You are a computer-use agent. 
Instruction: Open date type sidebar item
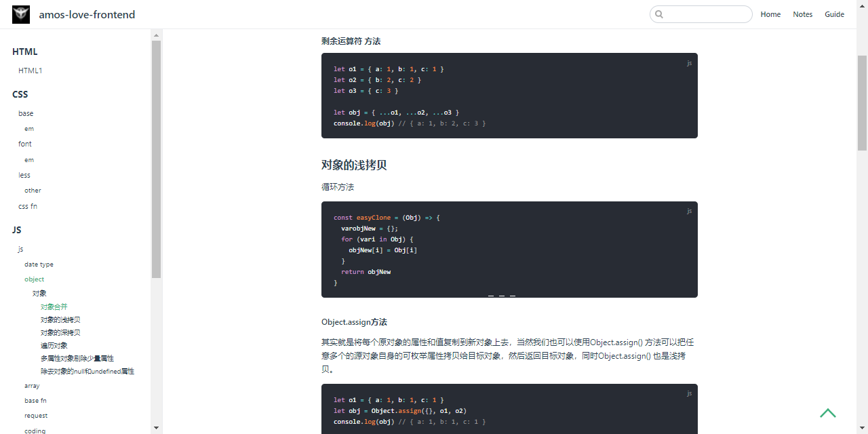pos(39,264)
